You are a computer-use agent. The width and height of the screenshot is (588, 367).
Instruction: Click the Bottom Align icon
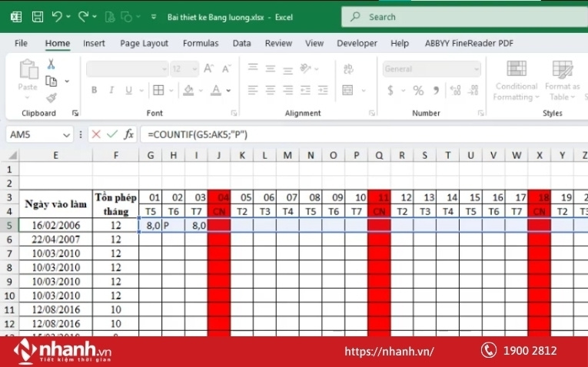[288, 69]
